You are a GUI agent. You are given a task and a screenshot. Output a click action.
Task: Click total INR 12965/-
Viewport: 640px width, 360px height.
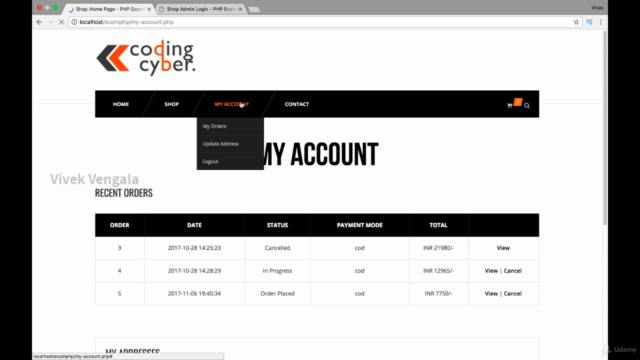(x=438, y=271)
